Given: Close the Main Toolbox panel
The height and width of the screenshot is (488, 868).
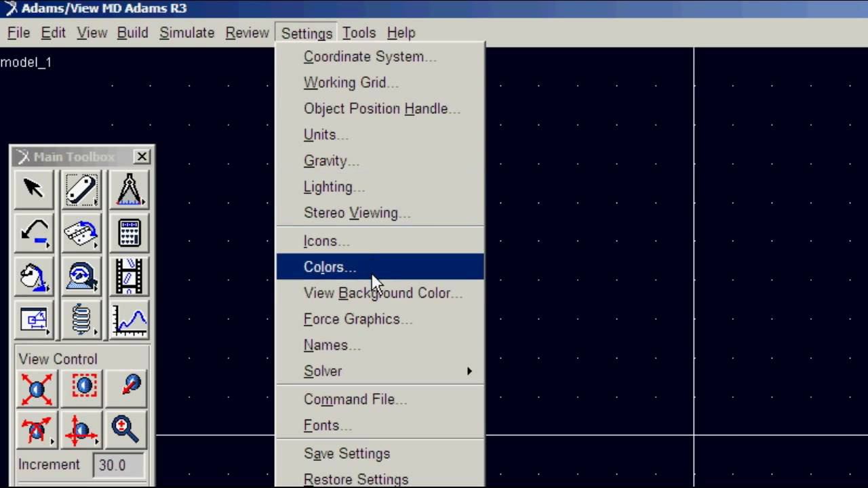Looking at the screenshot, I should tap(142, 157).
